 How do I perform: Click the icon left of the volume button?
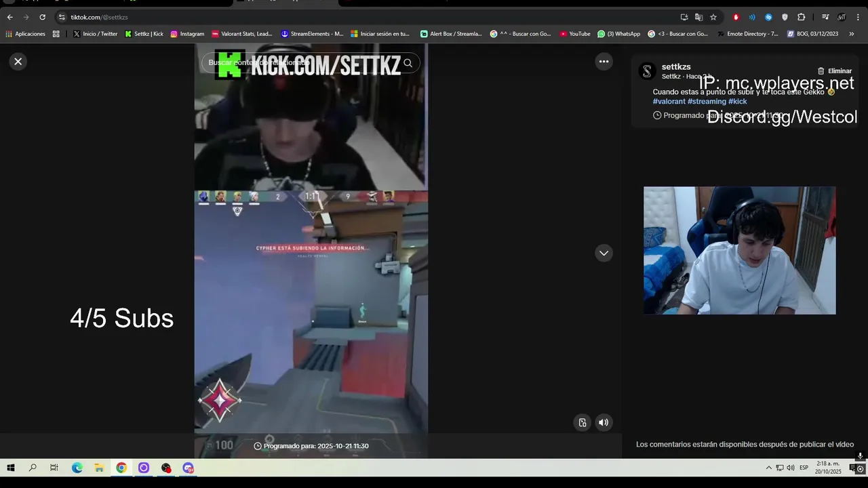[x=583, y=422]
